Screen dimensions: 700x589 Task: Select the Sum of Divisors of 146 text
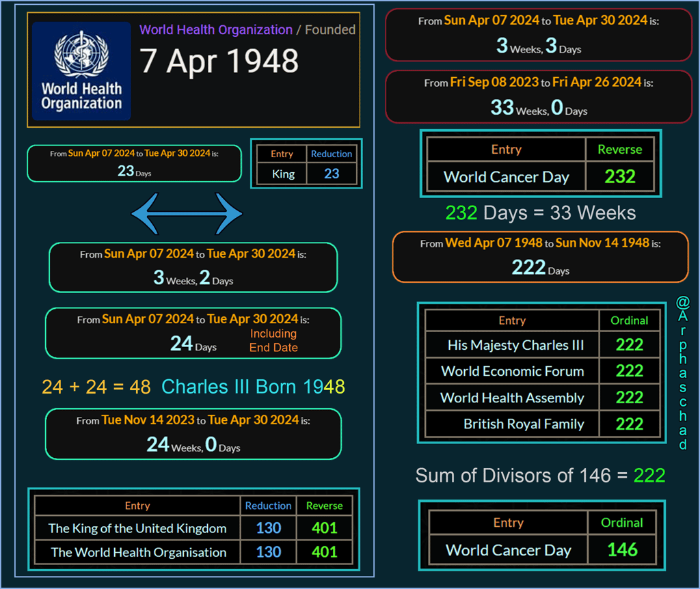(513, 476)
